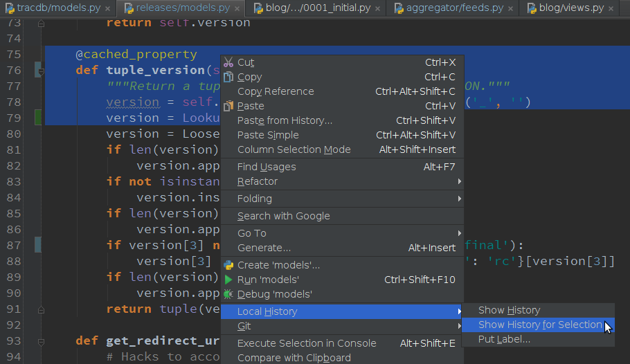The height and width of the screenshot is (364, 630).
Task: Click Show History in submenu
Action: click(x=538, y=310)
